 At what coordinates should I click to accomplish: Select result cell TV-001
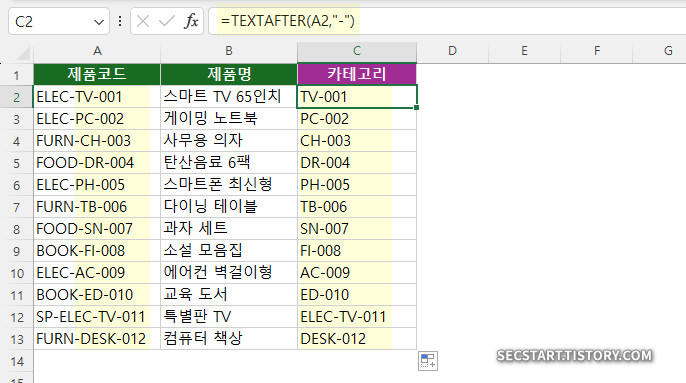click(357, 97)
